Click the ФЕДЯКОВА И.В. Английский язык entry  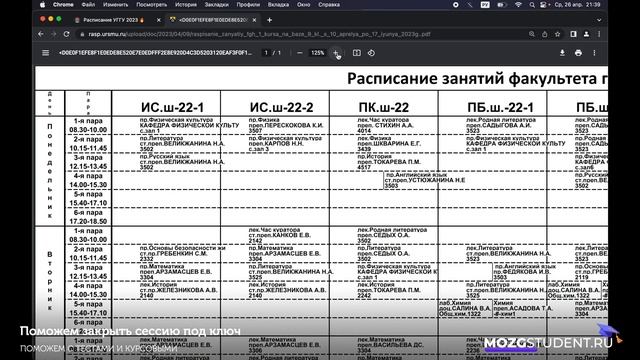click(x=524, y=271)
